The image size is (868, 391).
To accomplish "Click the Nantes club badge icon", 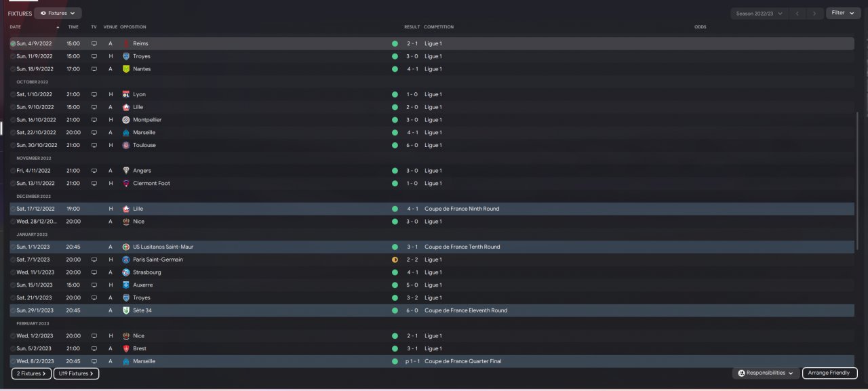I will coord(126,69).
